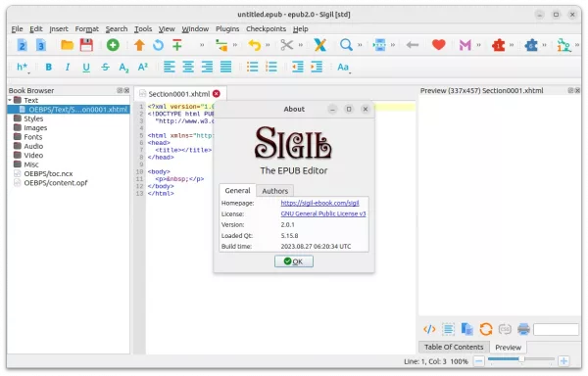Click the donate red heart icon
The image size is (588, 376).
click(x=438, y=45)
